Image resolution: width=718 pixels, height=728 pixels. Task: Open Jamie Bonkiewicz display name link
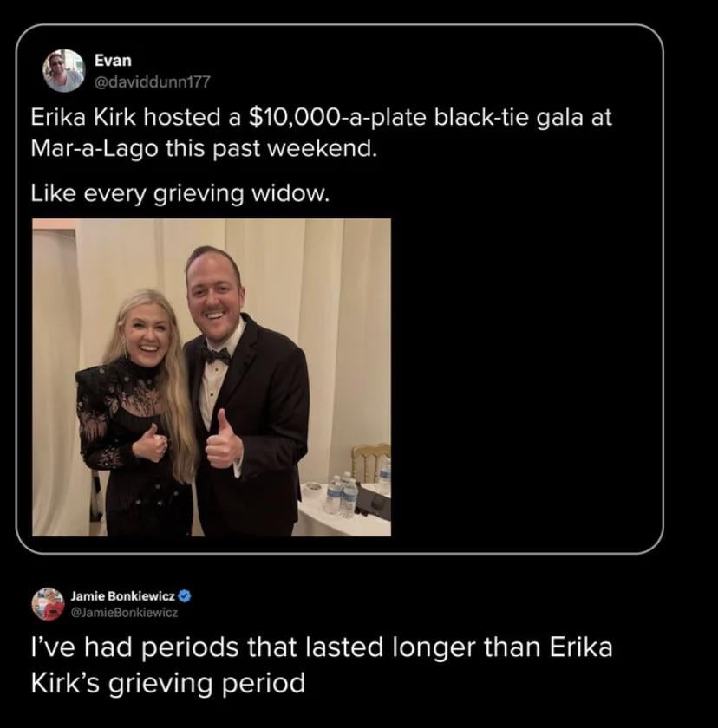(122, 596)
